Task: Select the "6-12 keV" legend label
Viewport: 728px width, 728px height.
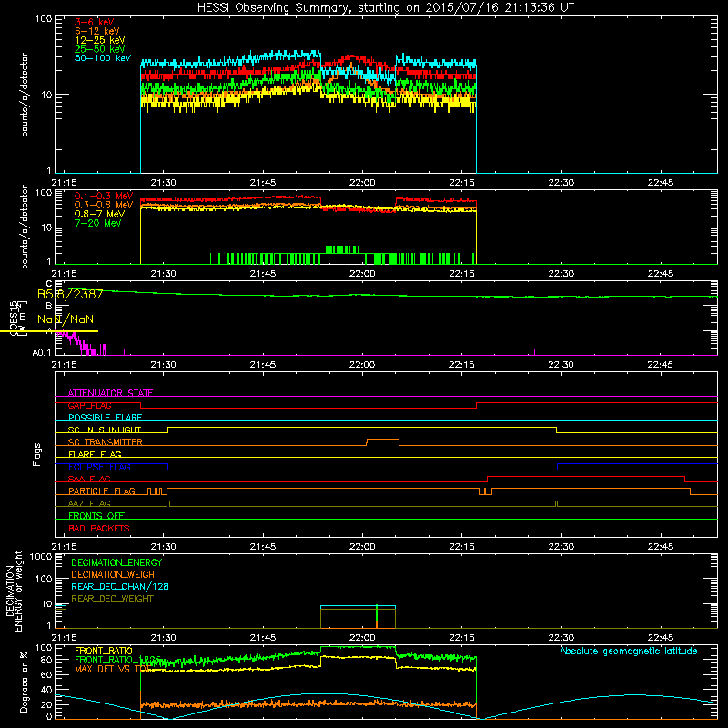Action: click(97, 31)
